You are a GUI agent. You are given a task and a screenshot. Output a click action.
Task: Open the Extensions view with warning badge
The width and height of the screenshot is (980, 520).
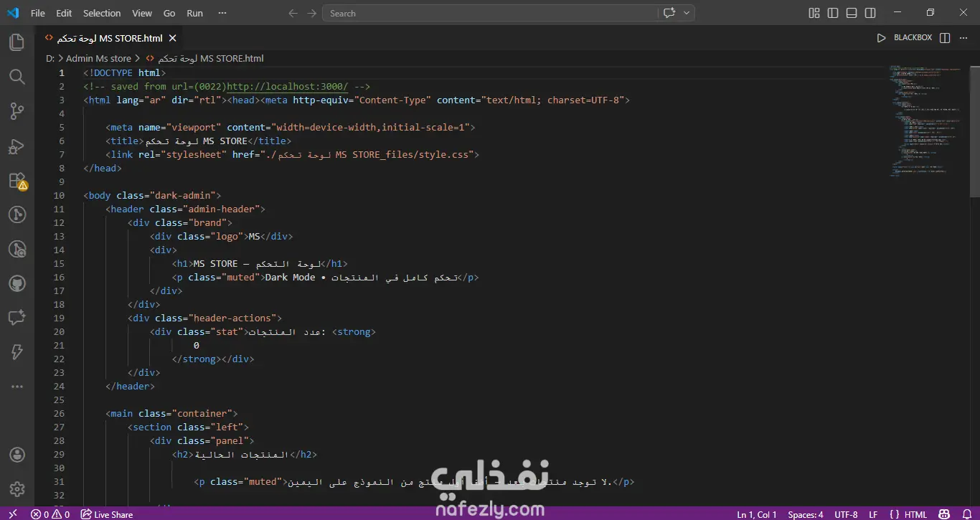(x=17, y=181)
